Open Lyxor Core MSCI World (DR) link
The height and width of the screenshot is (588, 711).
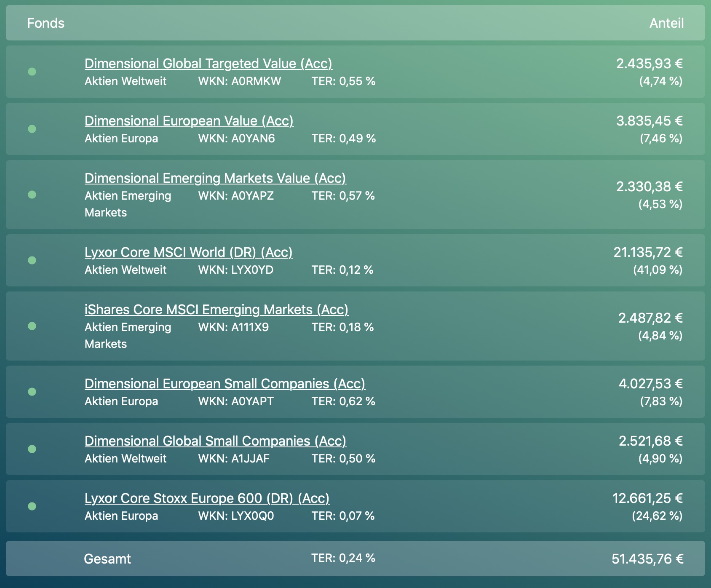pos(188,252)
